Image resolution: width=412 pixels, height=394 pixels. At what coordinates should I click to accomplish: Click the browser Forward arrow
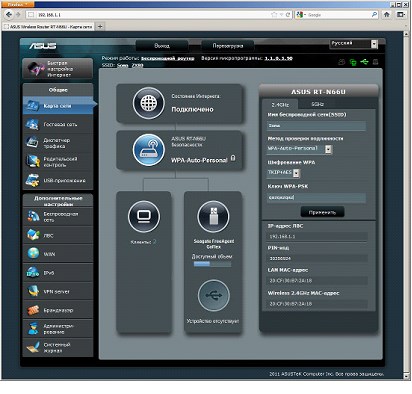coord(18,15)
